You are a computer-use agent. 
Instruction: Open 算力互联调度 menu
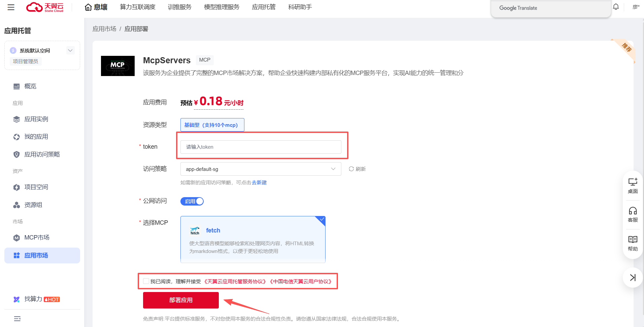tap(138, 7)
